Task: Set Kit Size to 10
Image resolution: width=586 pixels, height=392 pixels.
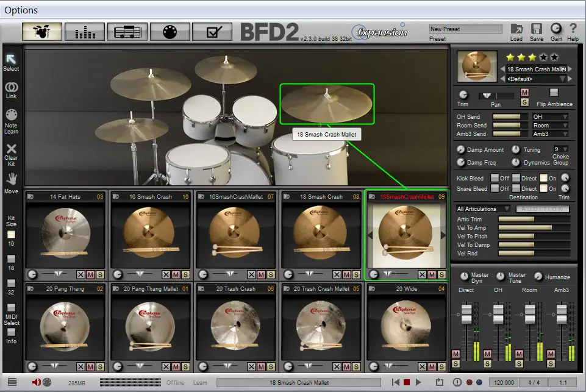Action: tap(11, 235)
